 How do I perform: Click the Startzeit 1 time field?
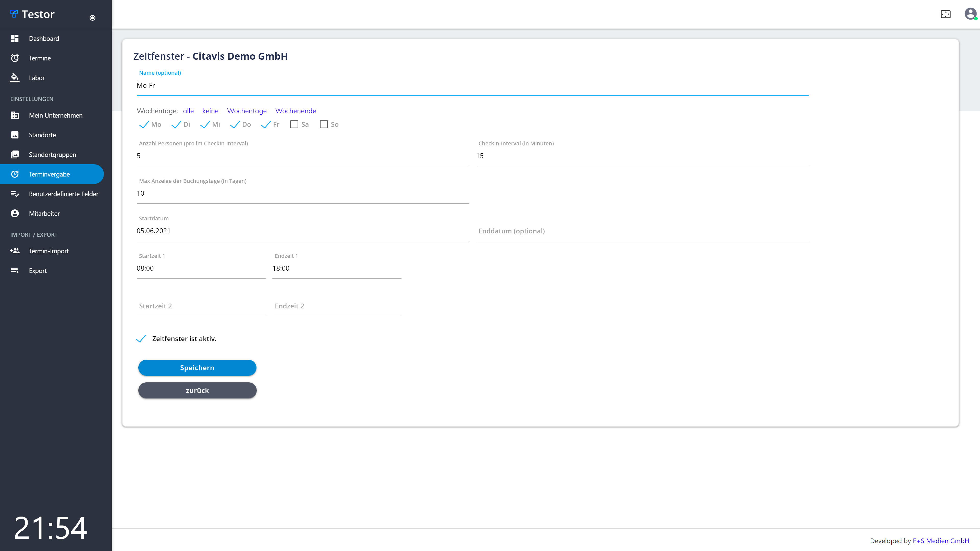click(x=201, y=268)
